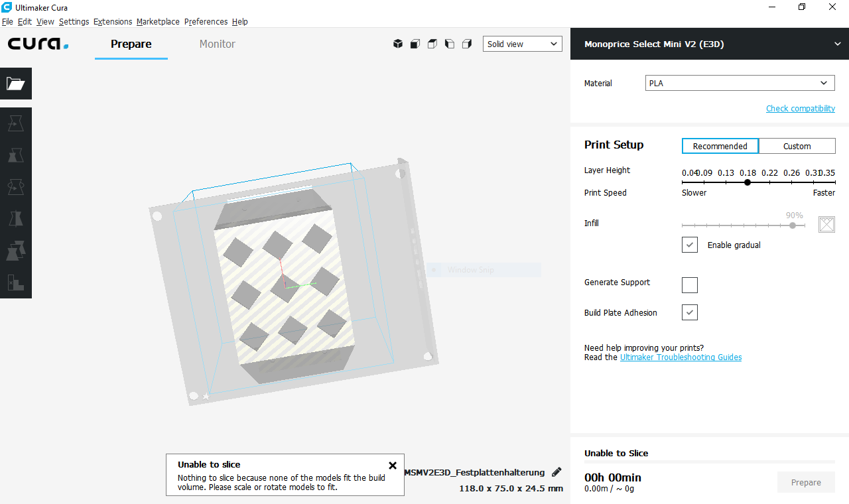Select the Support Blocker tool
This screenshot has width=849, height=504.
pyautogui.click(x=15, y=283)
